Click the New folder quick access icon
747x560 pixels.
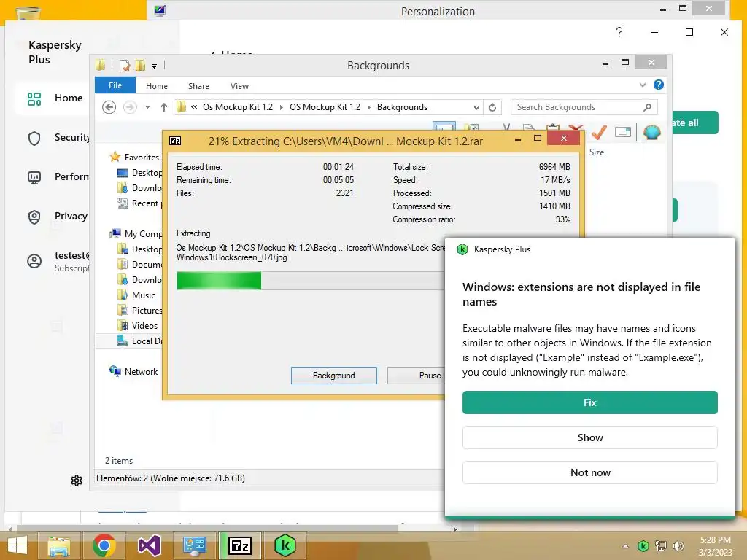140,65
